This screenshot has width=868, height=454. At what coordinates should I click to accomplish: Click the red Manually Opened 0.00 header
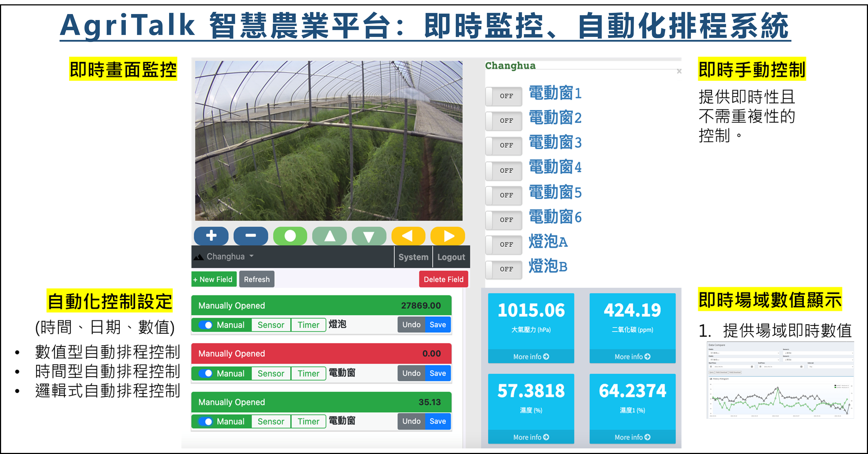point(321,353)
